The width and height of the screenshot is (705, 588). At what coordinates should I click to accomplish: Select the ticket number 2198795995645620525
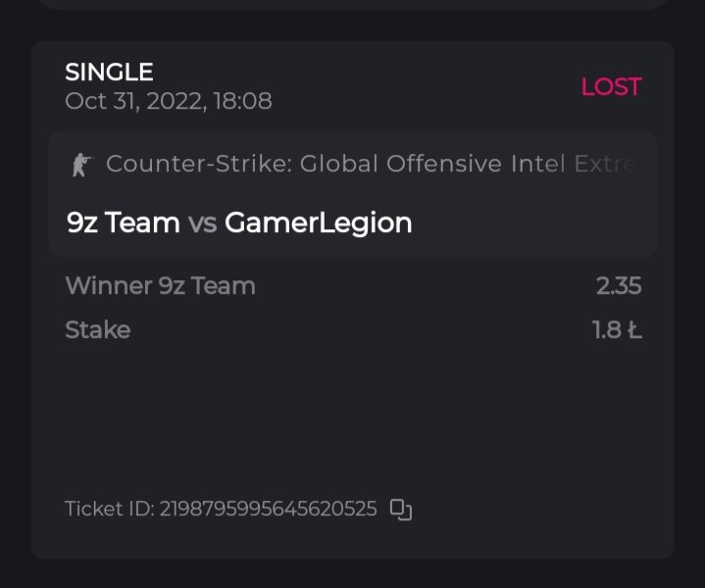tap(268, 510)
